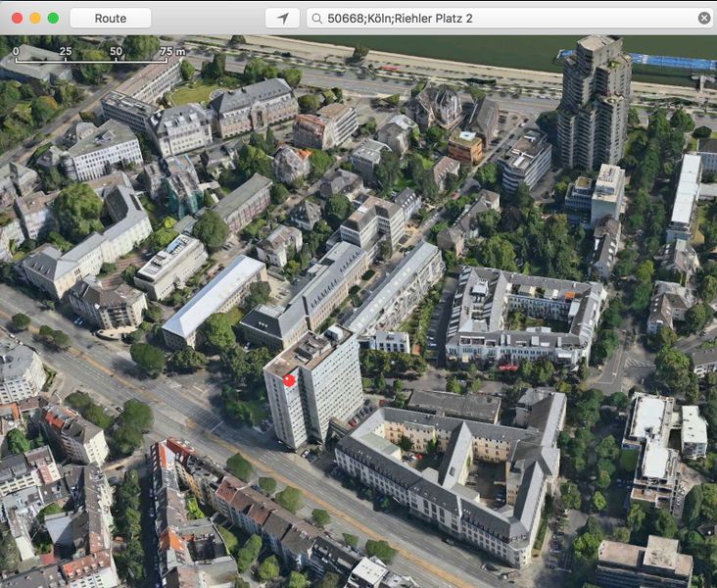Viewport: 717px width, 588px height.
Task: Clear the search text with the X icon
Action: (x=704, y=18)
